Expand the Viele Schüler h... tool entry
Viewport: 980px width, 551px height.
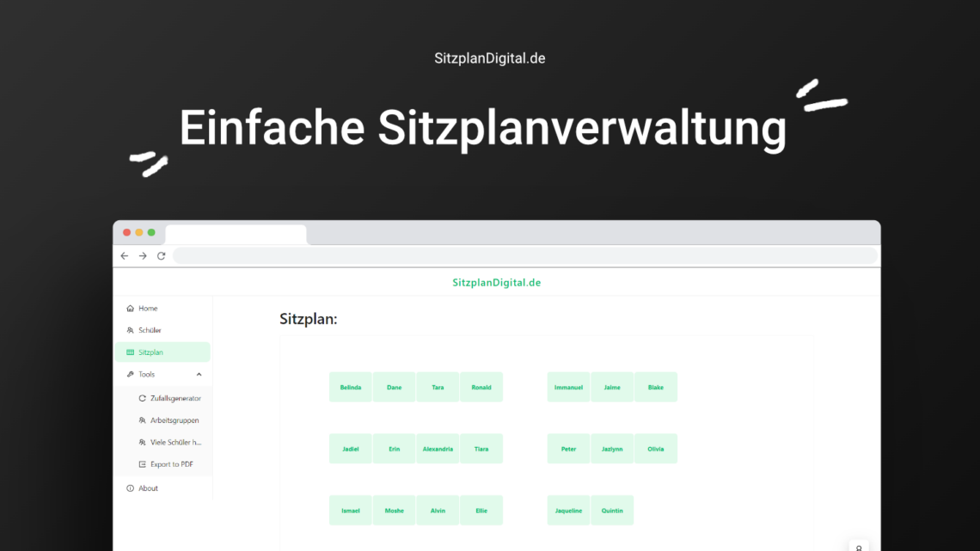(169, 442)
